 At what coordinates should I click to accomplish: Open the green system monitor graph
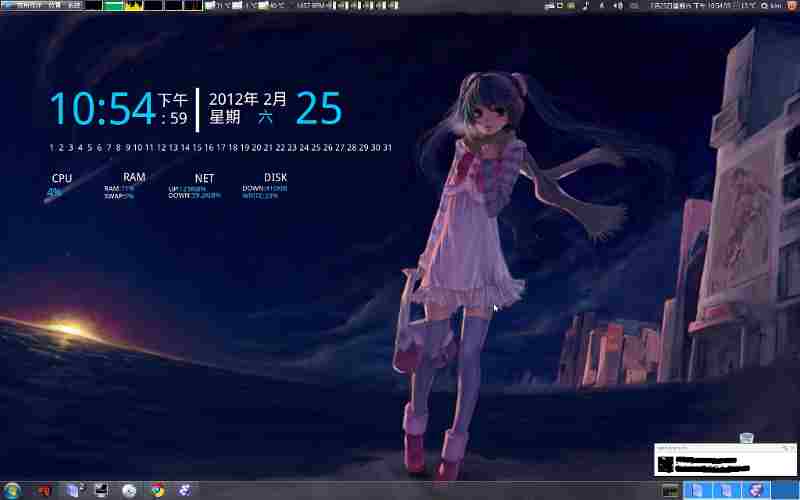[113, 5]
